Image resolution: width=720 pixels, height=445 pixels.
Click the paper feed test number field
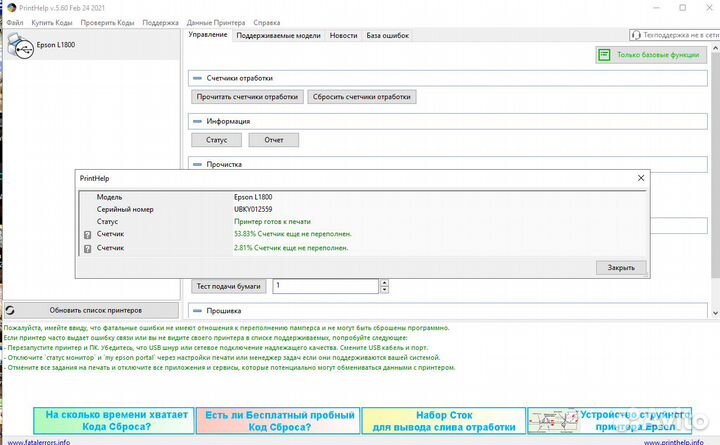[x=324, y=286]
